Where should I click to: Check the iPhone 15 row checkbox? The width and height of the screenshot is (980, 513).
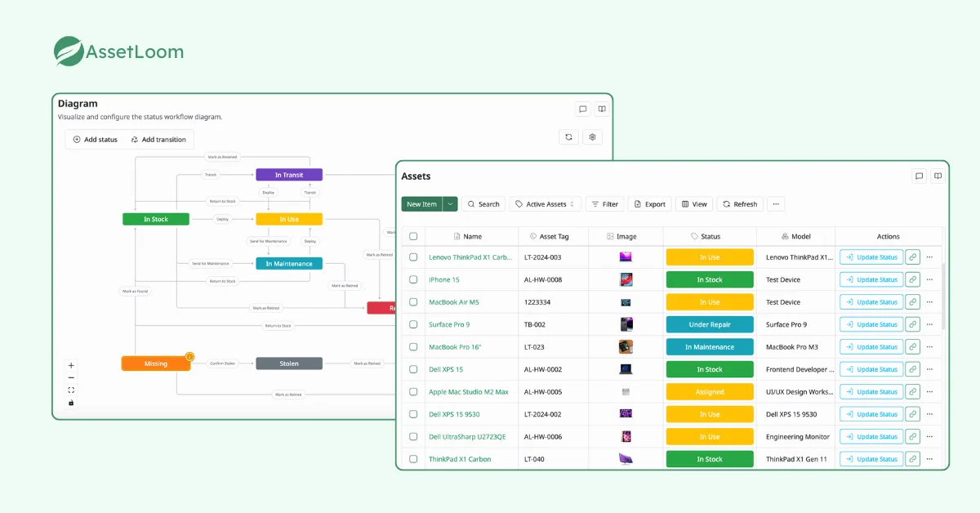pos(413,279)
